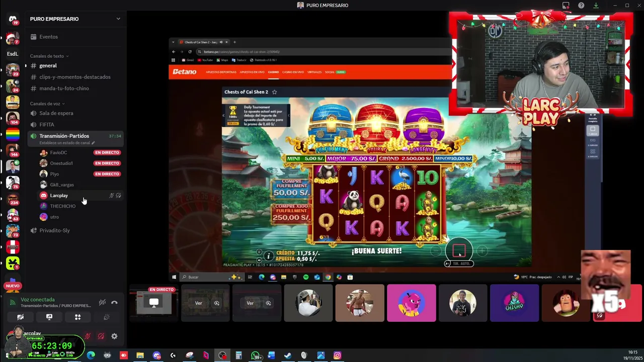Viewport: 644px width, 362px height.
Task: Toggle noise suppression icon
Action: click(102, 302)
